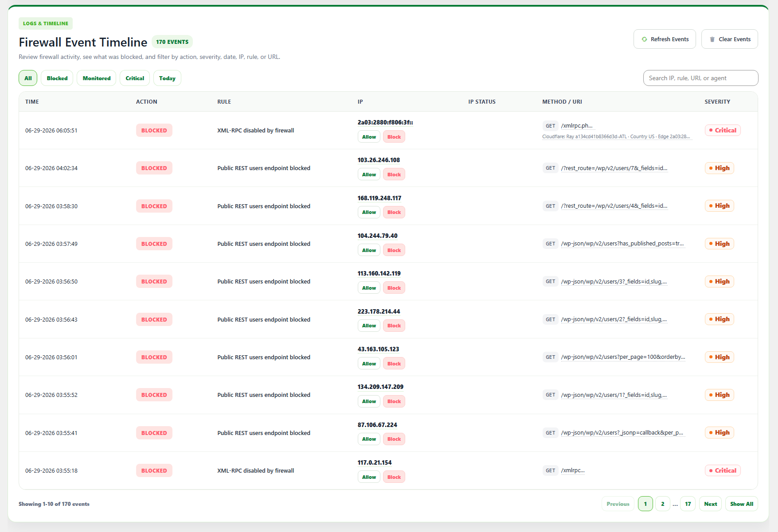Block IP 43.163.105.123
Viewport: 778px width, 532px height.
pyautogui.click(x=394, y=364)
